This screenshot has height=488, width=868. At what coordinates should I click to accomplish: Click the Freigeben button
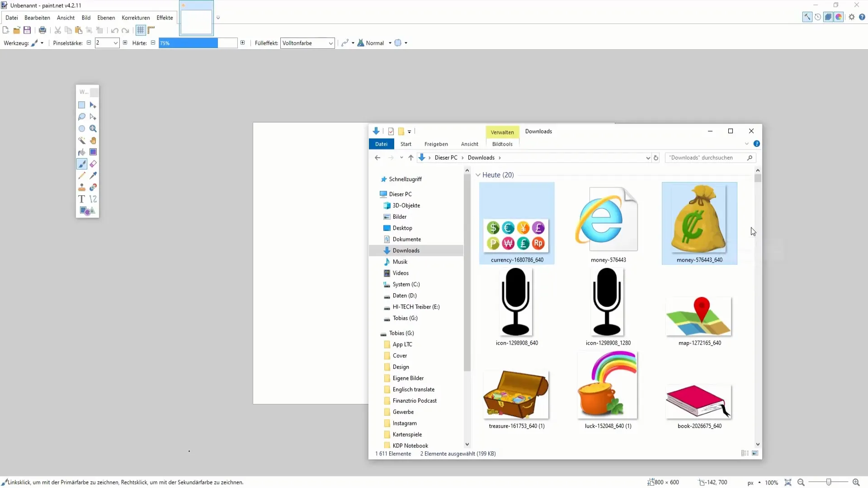pyautogui.click(x=436, y=144)
